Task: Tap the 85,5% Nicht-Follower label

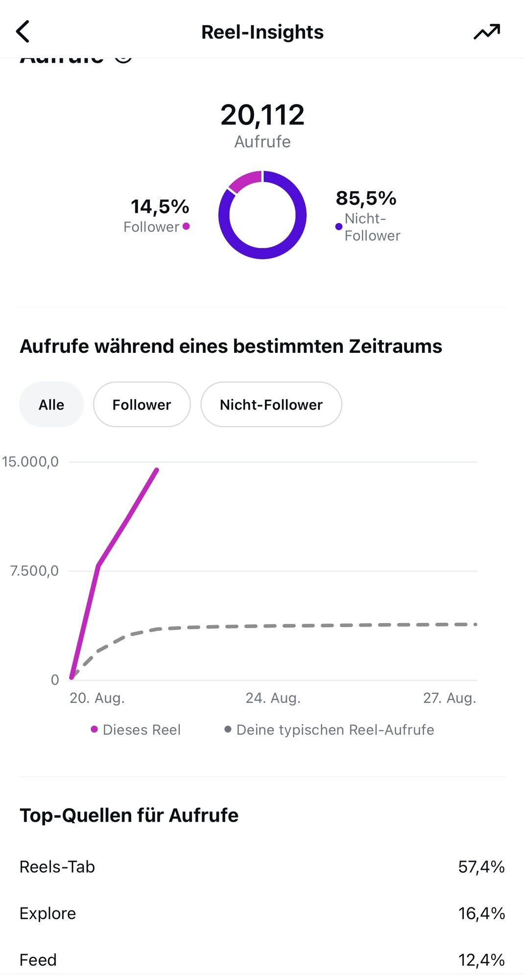Action: coord(367,216)
